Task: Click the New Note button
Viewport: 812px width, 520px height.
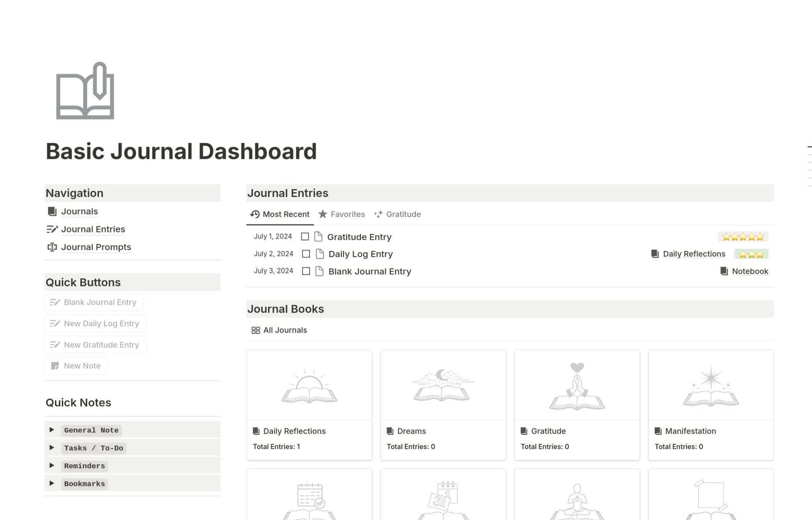Action: (76, 366)
